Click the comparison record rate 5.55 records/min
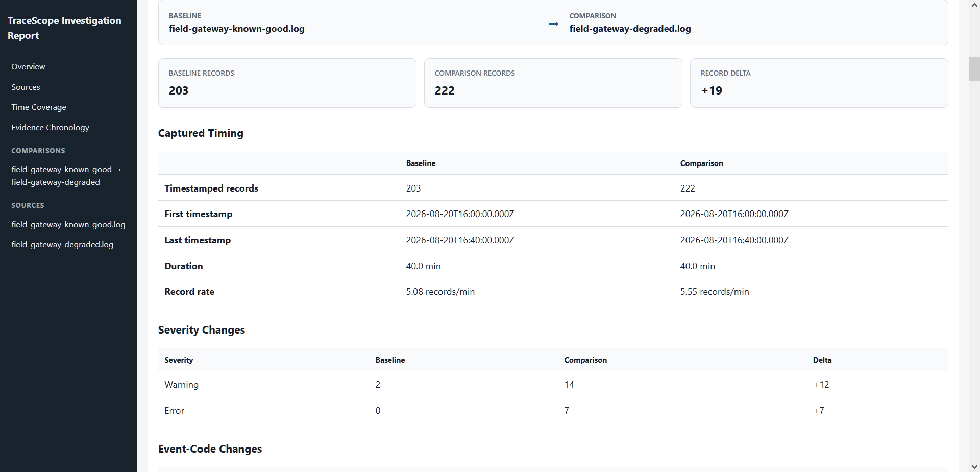The height and width of the screenshot is (472, 980). click(x=715, y=292)
